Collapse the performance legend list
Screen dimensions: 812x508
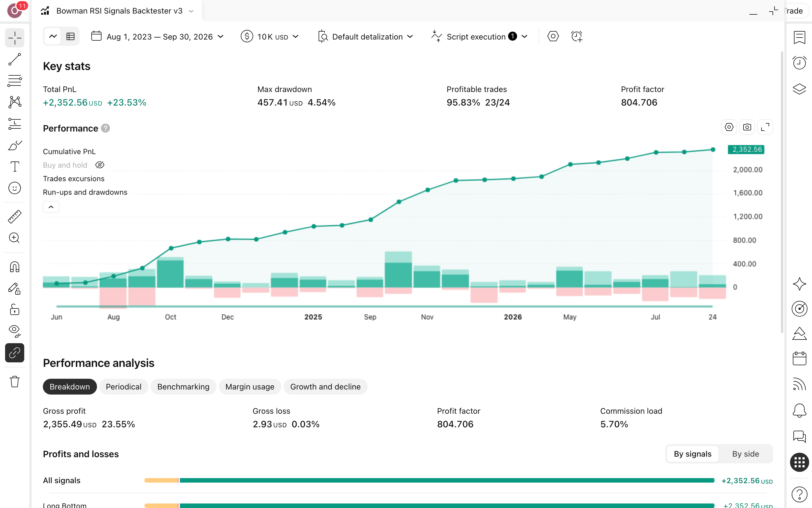coord(51,207)
